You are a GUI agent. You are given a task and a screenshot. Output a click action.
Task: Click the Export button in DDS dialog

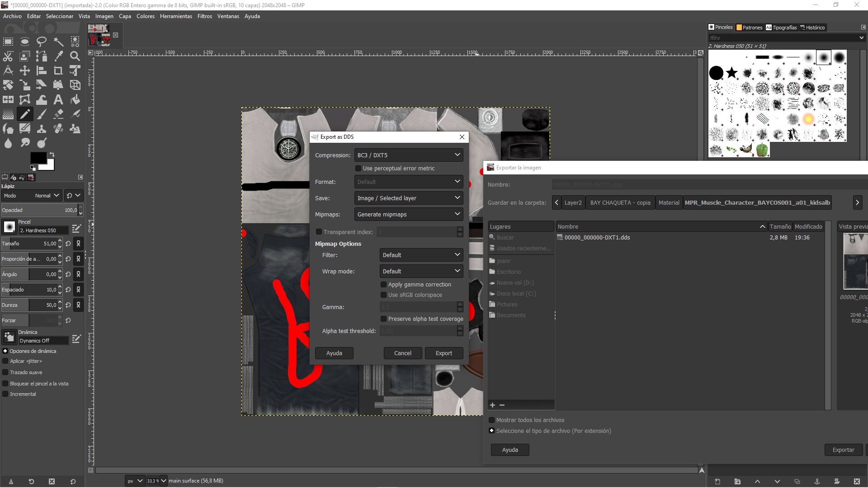point(443,353)
